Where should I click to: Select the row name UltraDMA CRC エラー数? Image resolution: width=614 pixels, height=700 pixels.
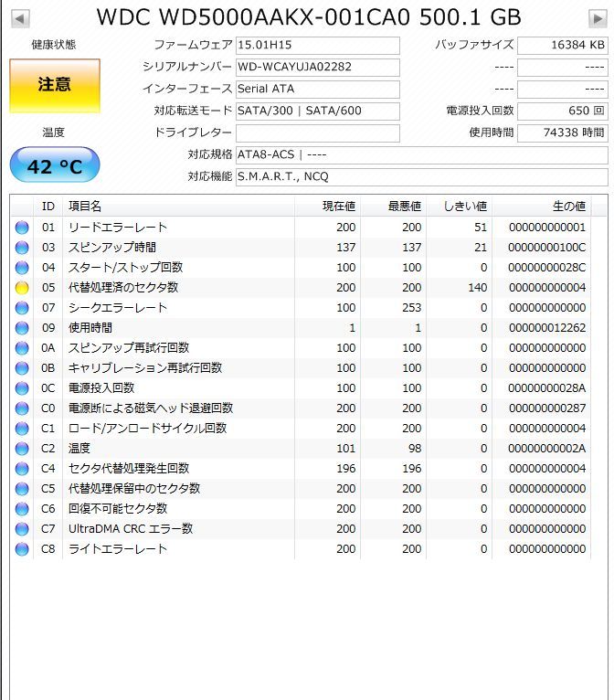131,528
